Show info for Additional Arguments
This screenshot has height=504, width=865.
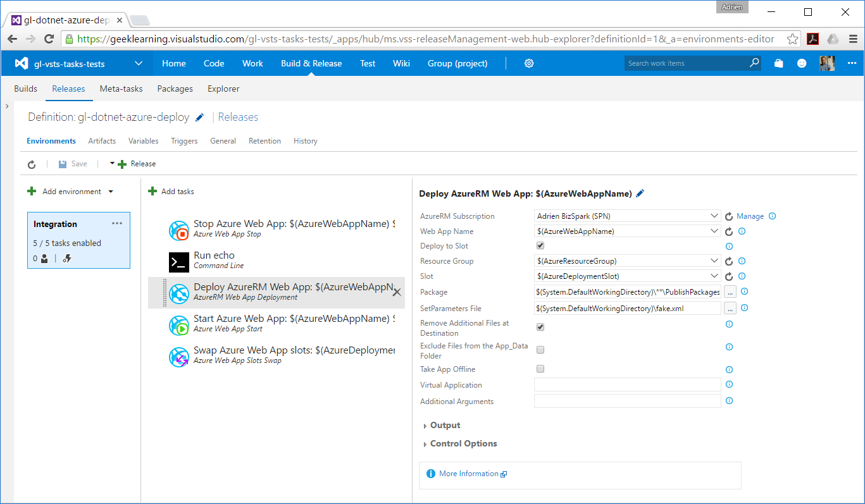tap(729, 401)
